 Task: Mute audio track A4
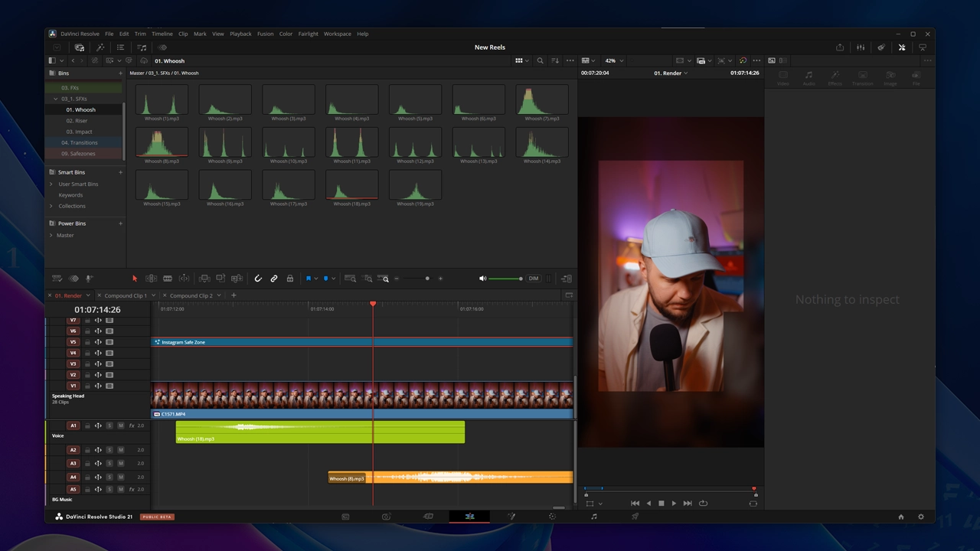tap(120, 477)
